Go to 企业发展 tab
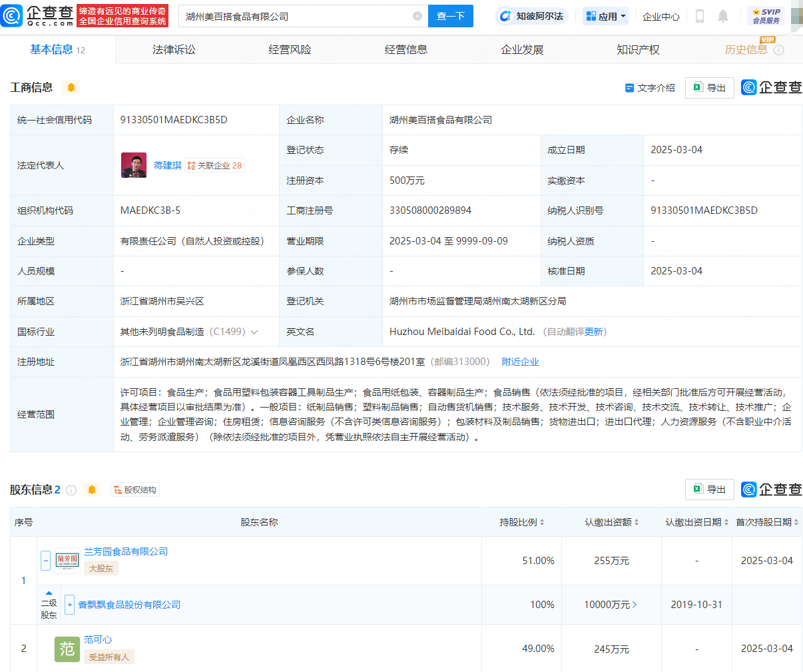 (x=522, y=49)
